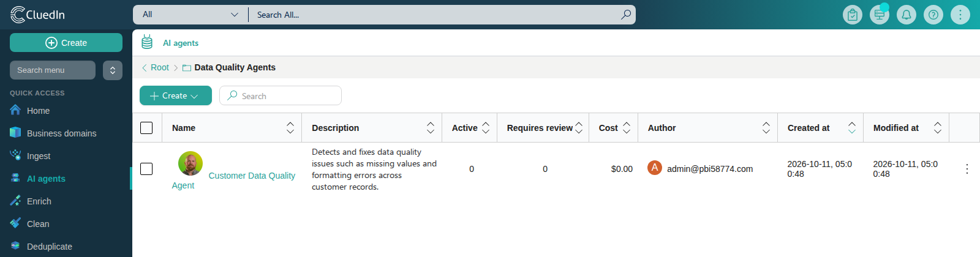Open the All search scope dropdown
The height and width of the screenshot is (257, 980).
point(190,15)
